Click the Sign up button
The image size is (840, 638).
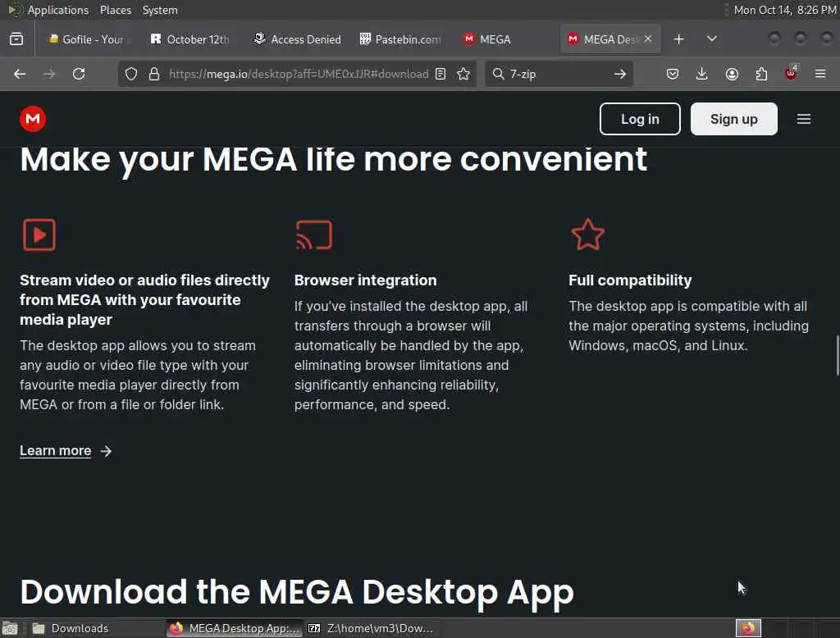pyautogui.click(x=733, y=119)
